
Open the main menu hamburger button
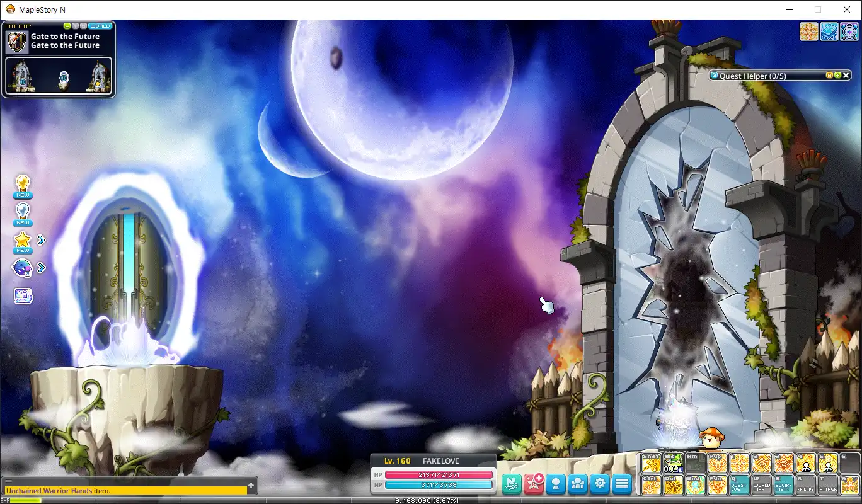pyautogui.click(x=622, y=484)
